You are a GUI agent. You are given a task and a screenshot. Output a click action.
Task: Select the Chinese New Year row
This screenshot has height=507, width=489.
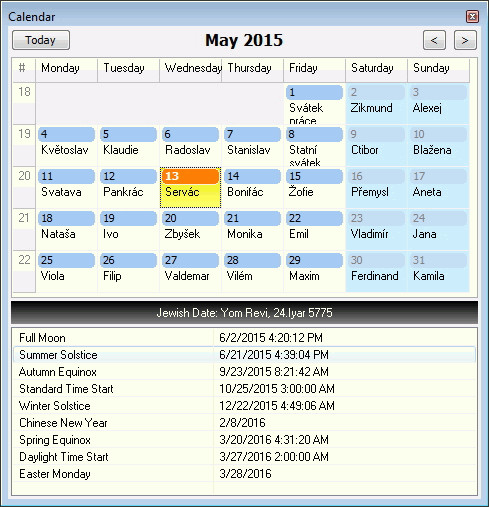point(244,423)
